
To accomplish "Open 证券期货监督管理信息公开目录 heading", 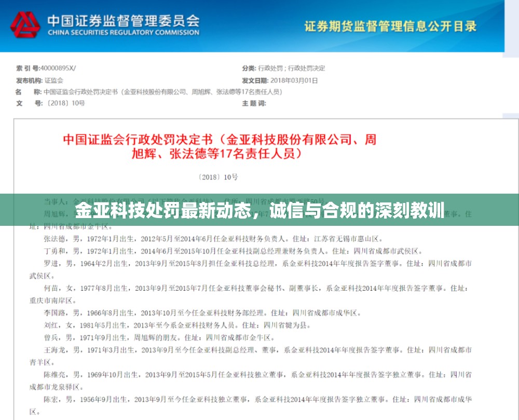I will click(x=391, y=26).
